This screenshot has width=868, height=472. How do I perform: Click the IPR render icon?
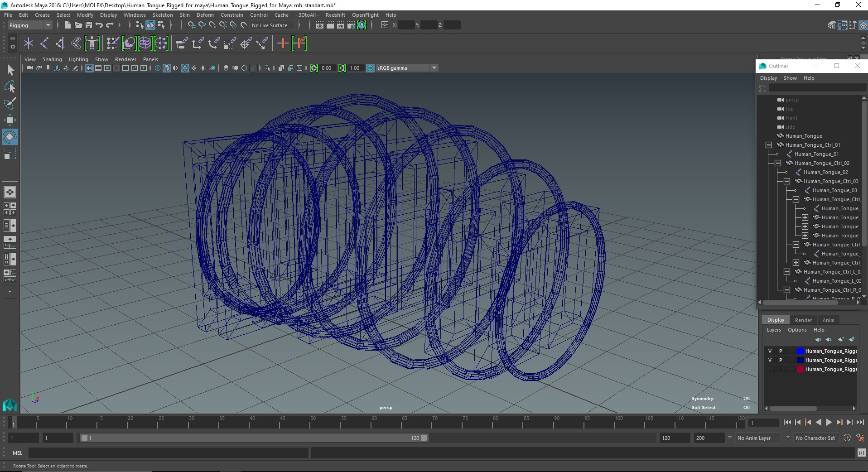tap(341, 25)
